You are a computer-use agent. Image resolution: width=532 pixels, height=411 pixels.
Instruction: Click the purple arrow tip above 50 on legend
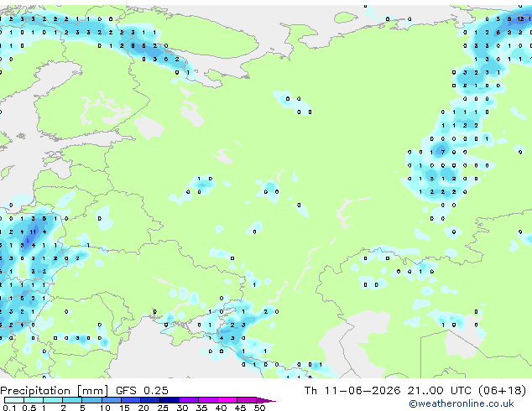[x=266, y=400]
